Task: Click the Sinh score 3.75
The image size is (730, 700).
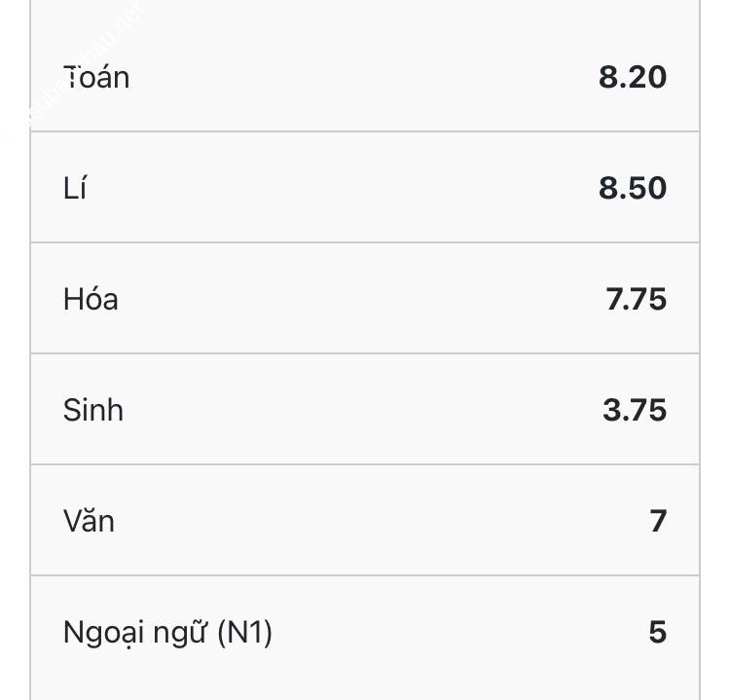Action: click(635, 410)
